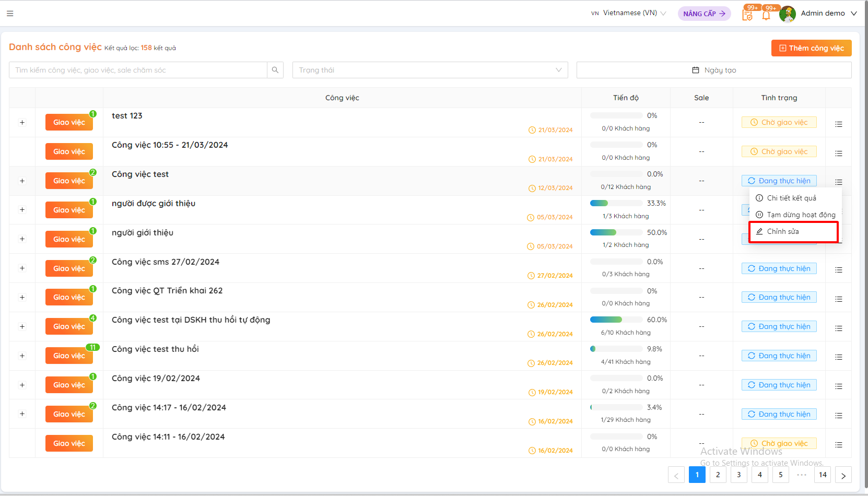Expand the người được giới thiệu row
Screen dimensions: 868x496
click(x=22, y=210)
